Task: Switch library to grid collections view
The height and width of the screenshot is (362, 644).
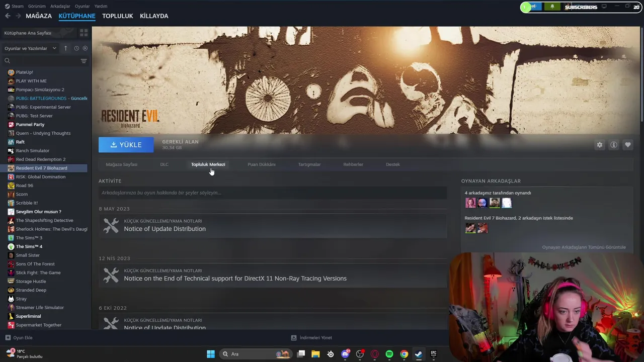Action: [84, 33]
